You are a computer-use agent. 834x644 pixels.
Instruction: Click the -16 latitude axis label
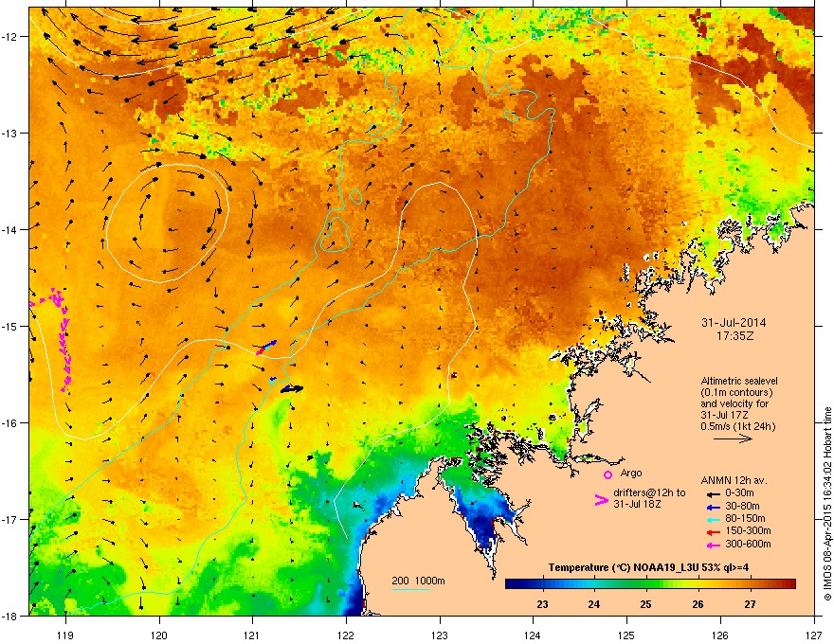[x=9, y=423]
